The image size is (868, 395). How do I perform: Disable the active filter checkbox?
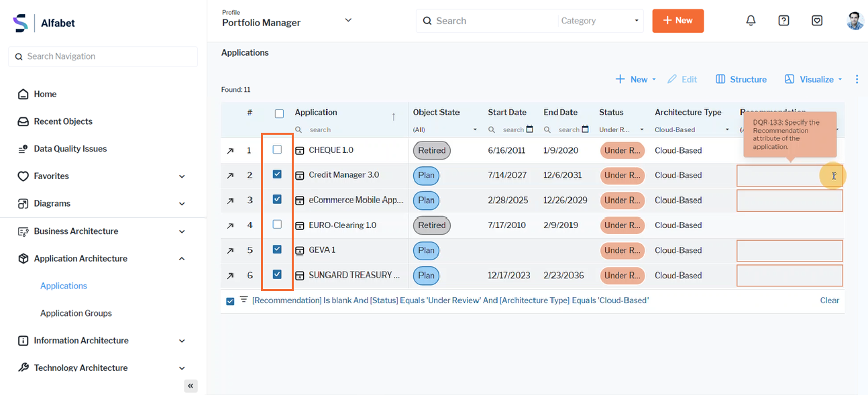click(x=230, y=301)
